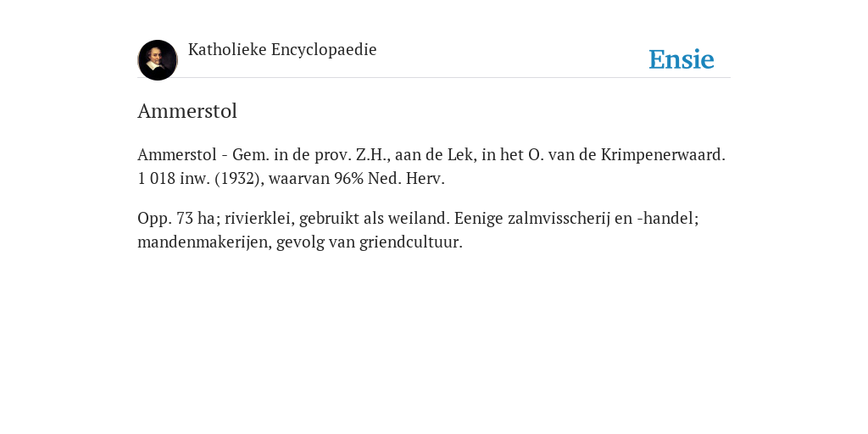Click the text 96% Ned. Herv.
The height and width of the screenshot is (434, 868).
(389, 179)
